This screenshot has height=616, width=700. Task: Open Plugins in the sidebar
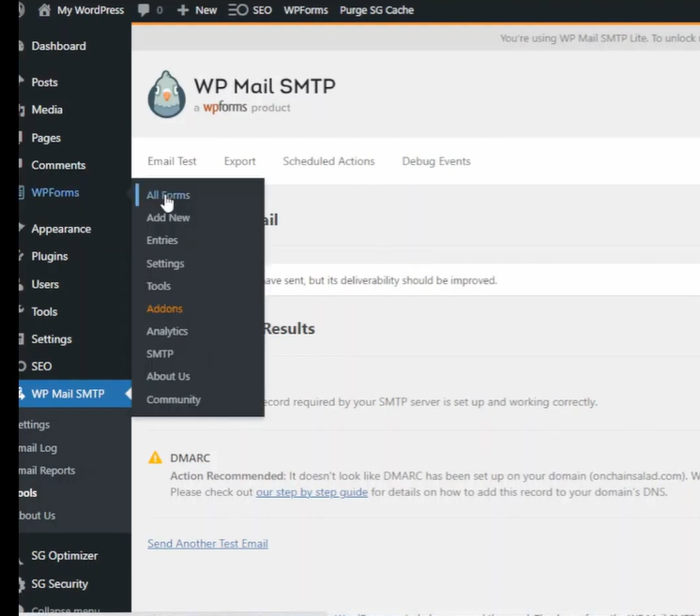(50, 257)
